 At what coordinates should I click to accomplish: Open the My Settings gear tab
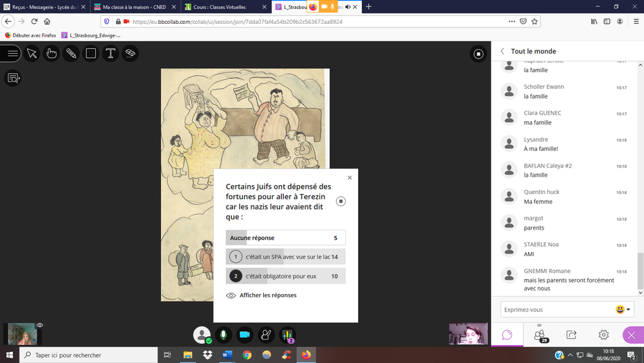point(603,335)
